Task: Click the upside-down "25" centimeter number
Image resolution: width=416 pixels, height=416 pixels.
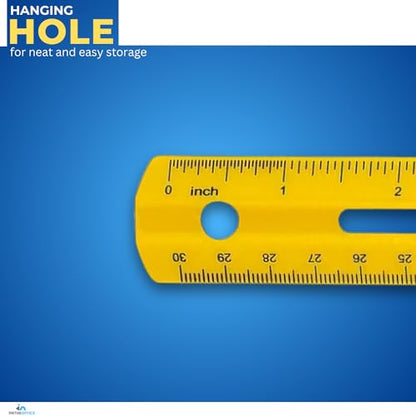Action: [x=405, y=259]
